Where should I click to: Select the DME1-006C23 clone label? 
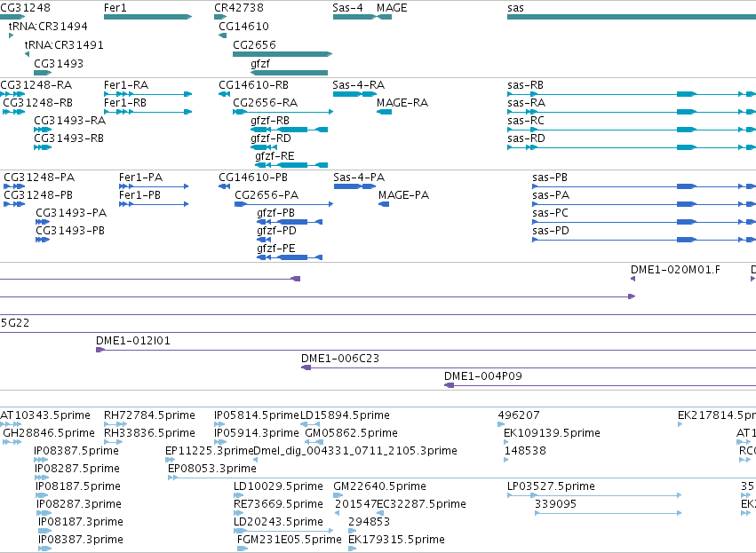340,359
